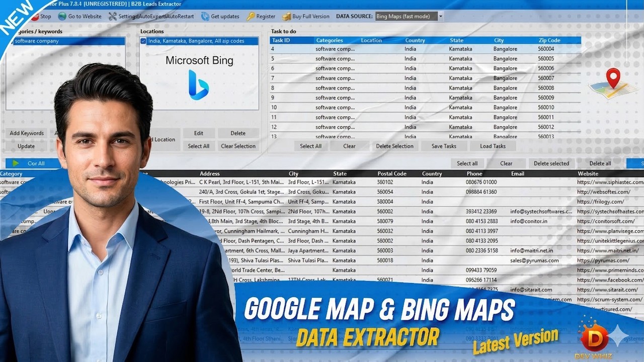Select task row with zip code 560007
This screenshot has width=644, height=362.
pyautogui.click(x=425, y=78)
